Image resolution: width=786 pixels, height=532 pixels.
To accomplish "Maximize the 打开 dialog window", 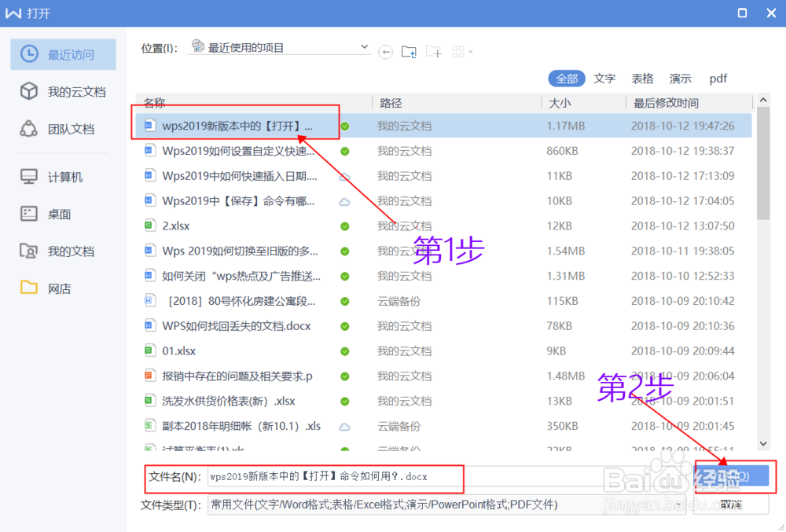I will coord(743,13).
